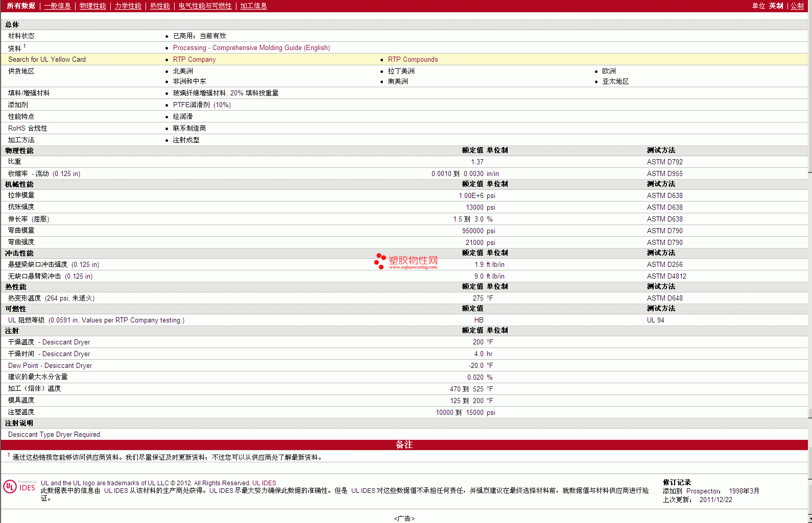Click the red dots watermark logo
The image size is (812, 523).
point(380,261)
